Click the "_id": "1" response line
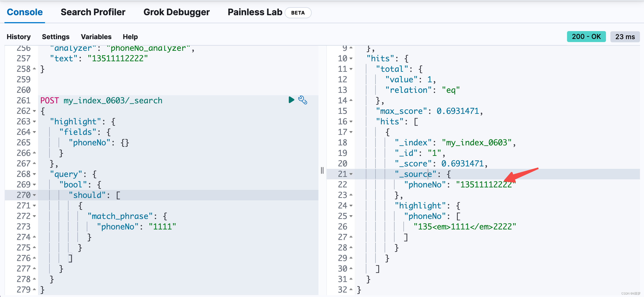Viewport: 644px width, 297px height. coord(420,153)
